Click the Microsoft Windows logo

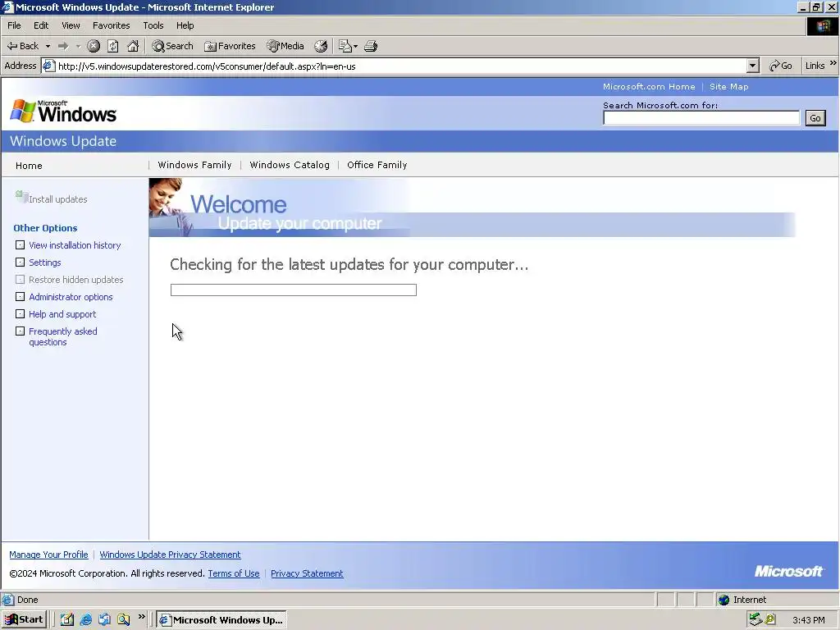(63, 112)
